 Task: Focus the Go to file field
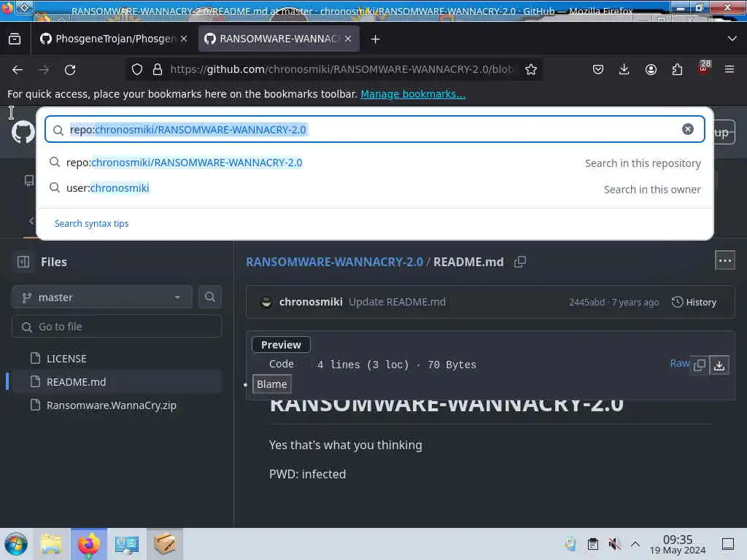(x=116, y=326)
